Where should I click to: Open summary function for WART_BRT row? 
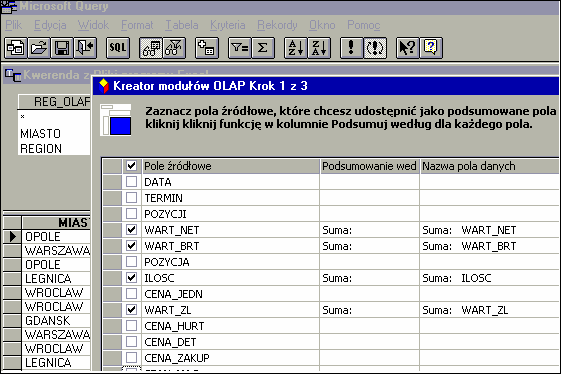370,246
